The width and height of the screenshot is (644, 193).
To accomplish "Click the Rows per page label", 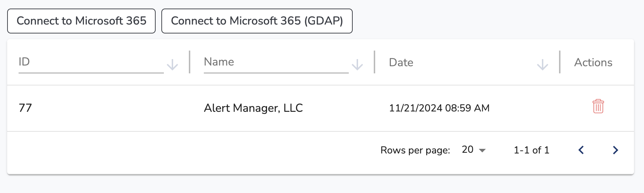I will [x=415, y=150].
